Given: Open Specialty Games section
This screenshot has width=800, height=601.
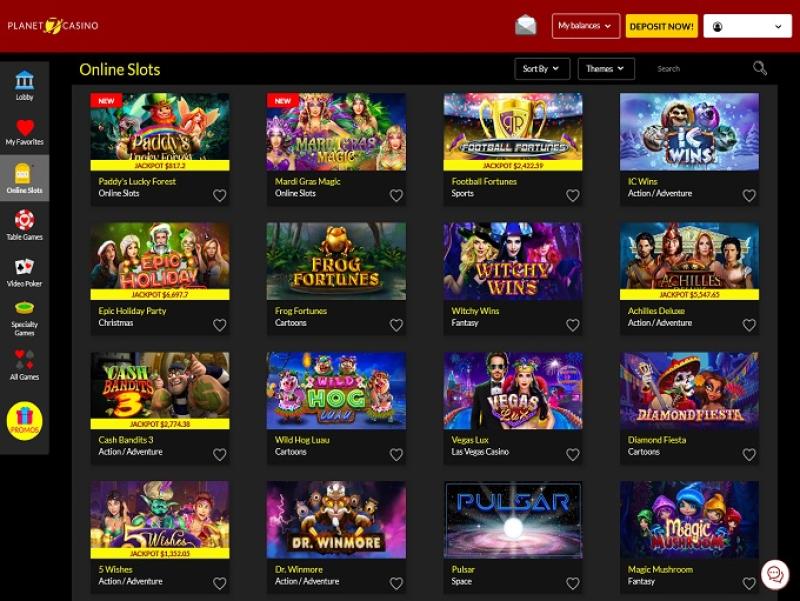Looking at the screenshot, I should [24, 319].
